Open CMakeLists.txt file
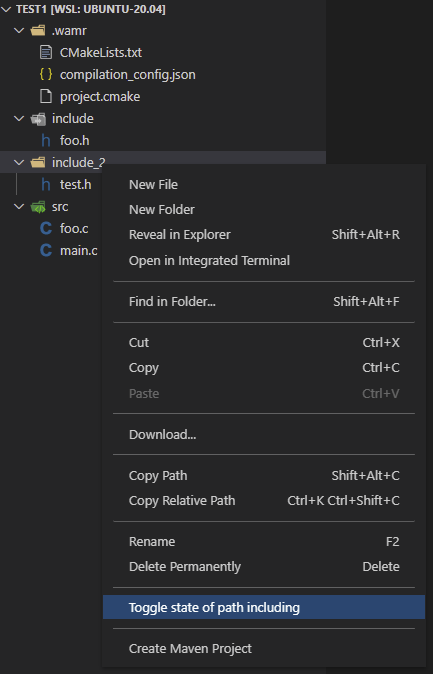Screen dimensions: 433x674 tap(101, 52)
